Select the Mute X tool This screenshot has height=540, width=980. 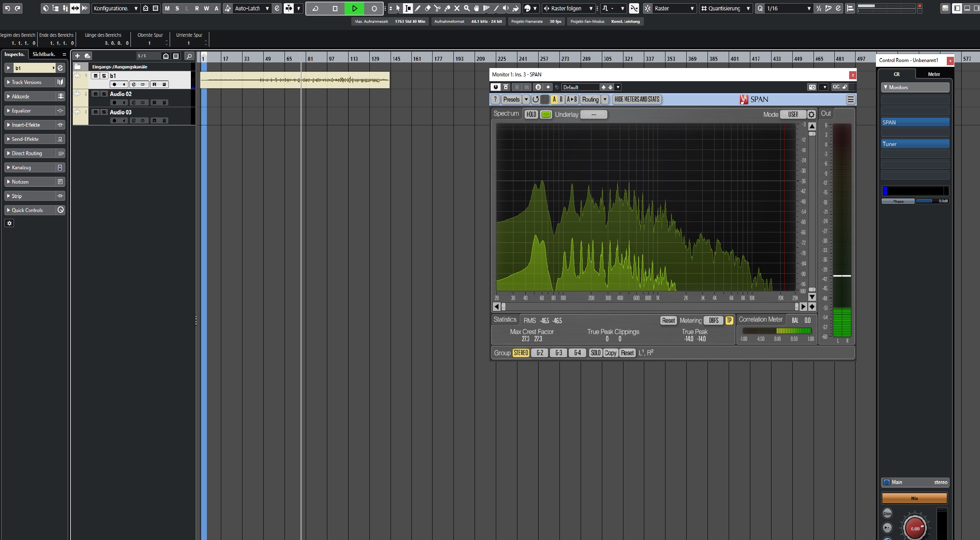pos(457,8)
